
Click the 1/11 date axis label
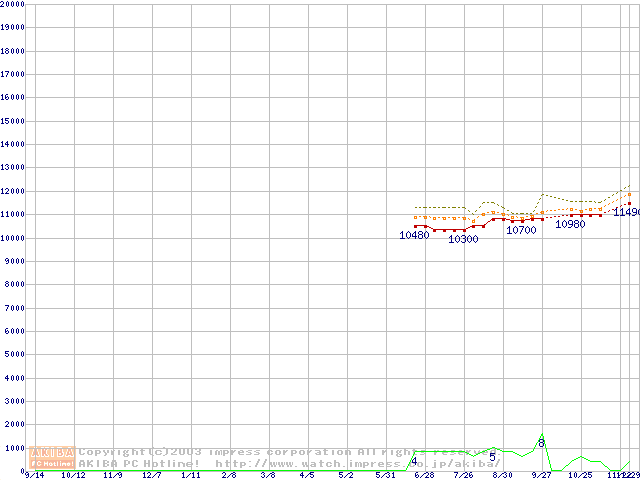click(x=190, y=475)
